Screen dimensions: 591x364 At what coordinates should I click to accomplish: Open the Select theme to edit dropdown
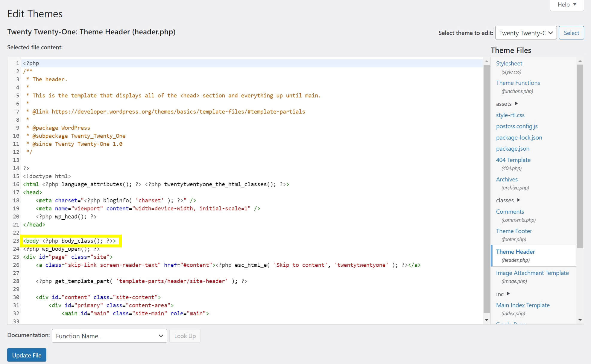tap(526, 33)
